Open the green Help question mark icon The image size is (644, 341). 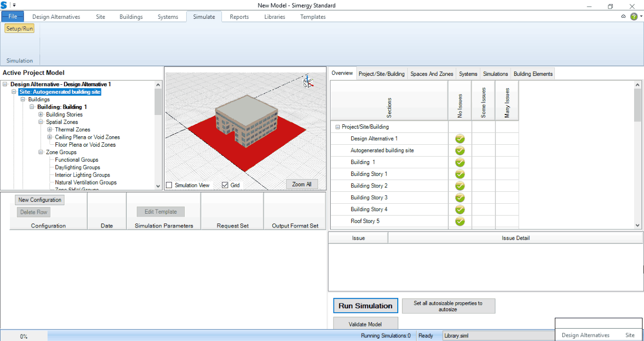pos(634,16)
